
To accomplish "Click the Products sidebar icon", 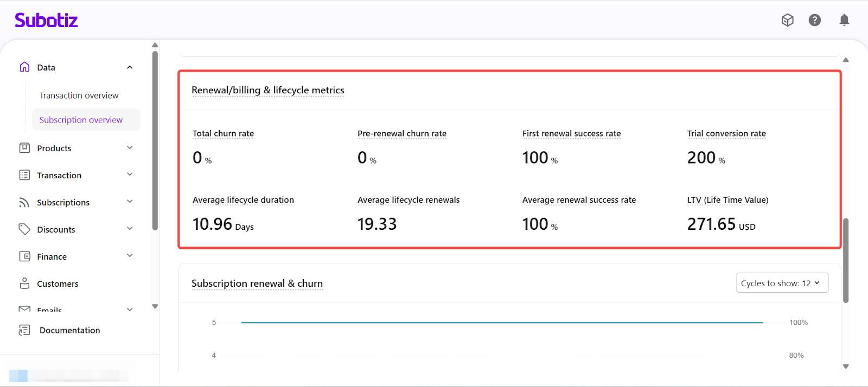I will [x=24, y=148].
